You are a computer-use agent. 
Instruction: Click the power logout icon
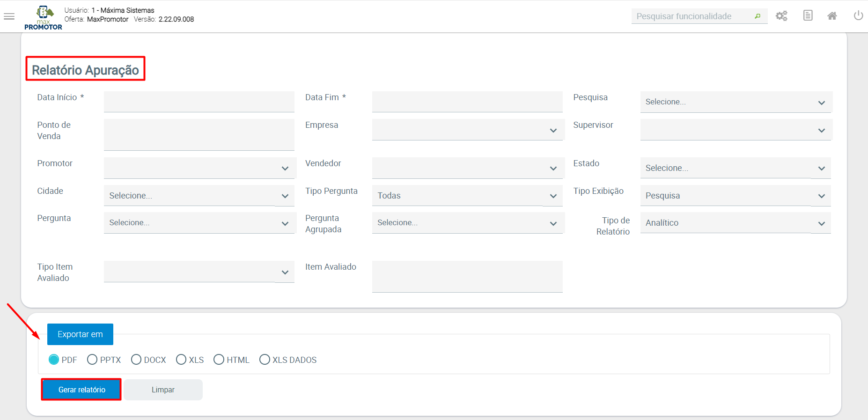(858, 16)
